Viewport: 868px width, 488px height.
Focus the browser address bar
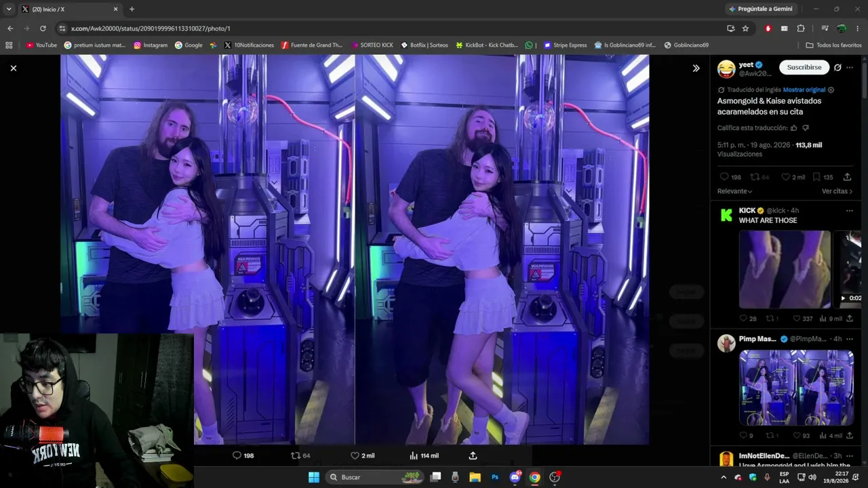point(387,28)
